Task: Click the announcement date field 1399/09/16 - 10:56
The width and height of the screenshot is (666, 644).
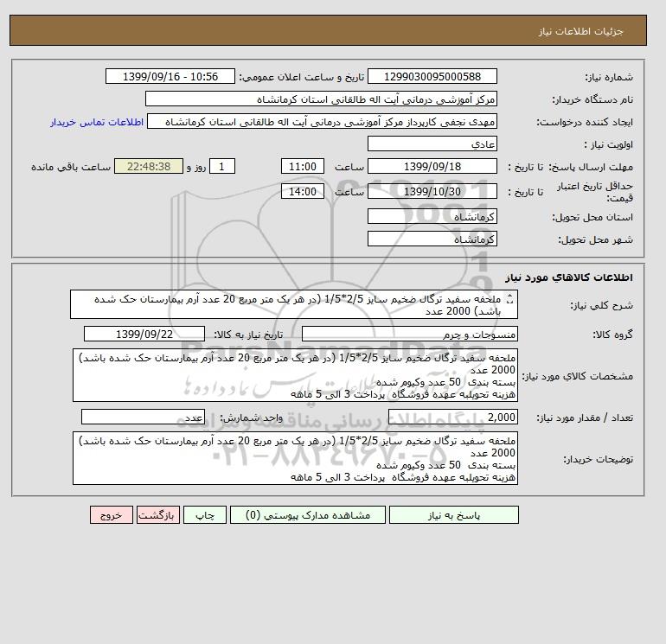Action: 170,77
